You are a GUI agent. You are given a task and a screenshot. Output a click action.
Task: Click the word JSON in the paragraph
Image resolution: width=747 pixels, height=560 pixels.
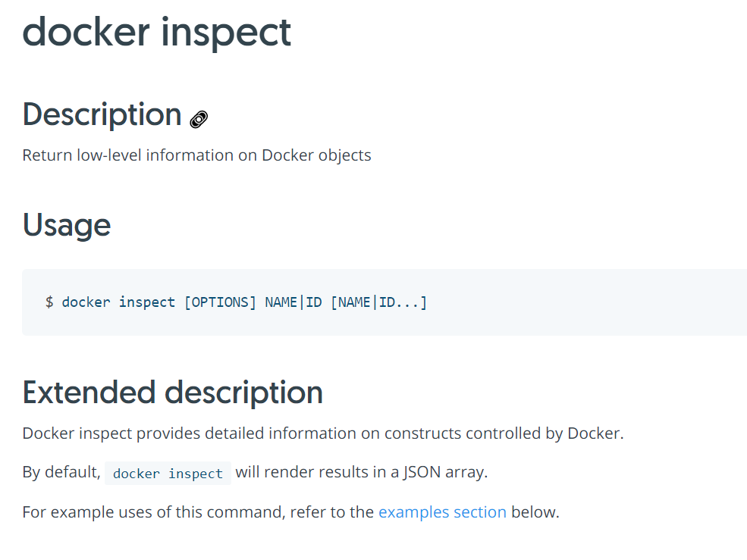tap(422, 472)
